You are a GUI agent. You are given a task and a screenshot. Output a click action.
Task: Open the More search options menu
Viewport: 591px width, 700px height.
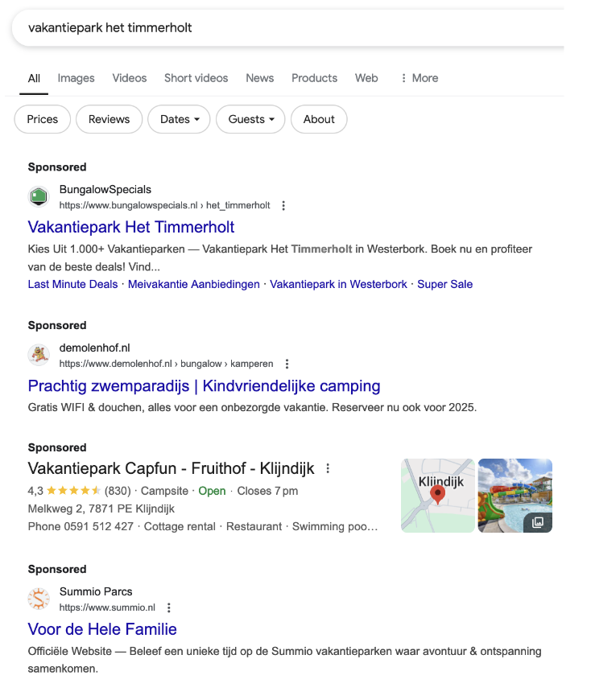point(419,78)
